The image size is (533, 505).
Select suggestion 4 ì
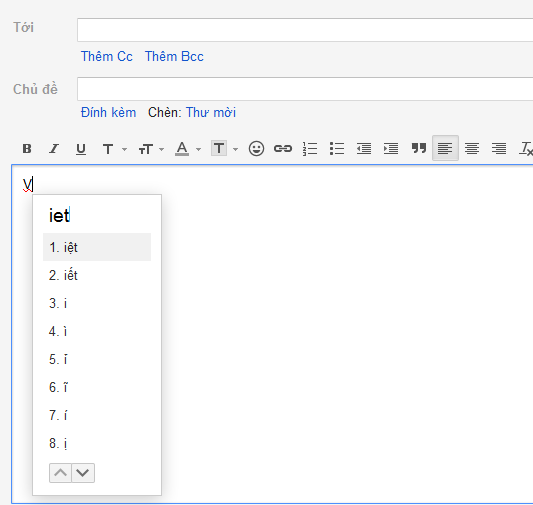97,331
